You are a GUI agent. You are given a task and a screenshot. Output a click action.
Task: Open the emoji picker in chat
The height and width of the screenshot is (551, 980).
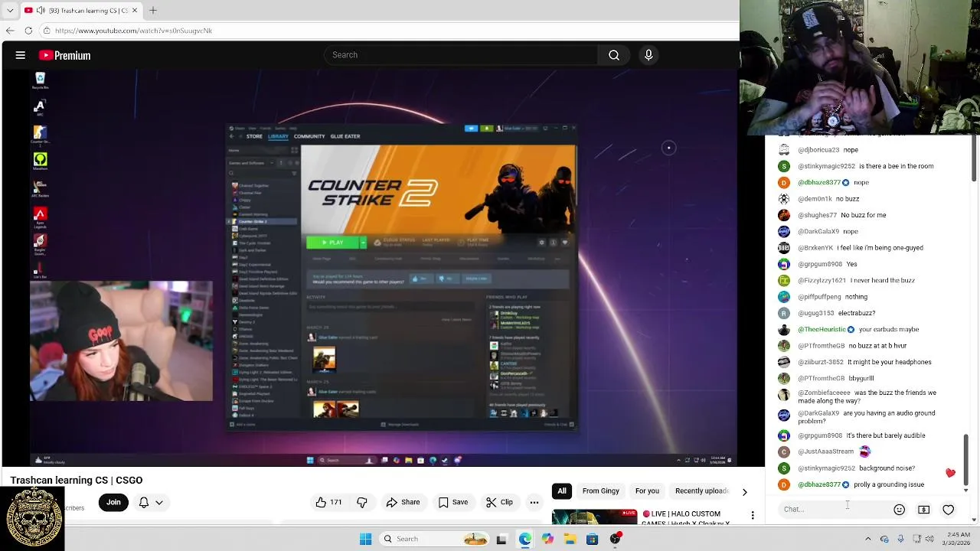pos(900,510)
